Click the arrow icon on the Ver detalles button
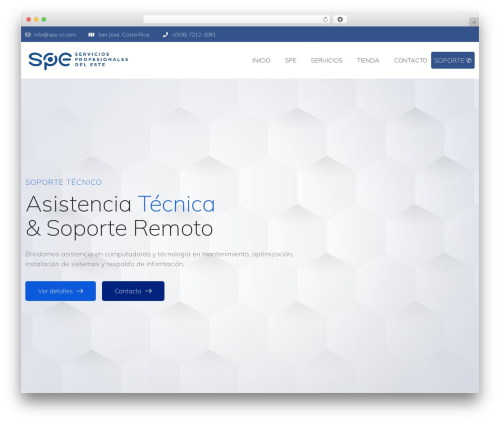 [x=80, y=291]
